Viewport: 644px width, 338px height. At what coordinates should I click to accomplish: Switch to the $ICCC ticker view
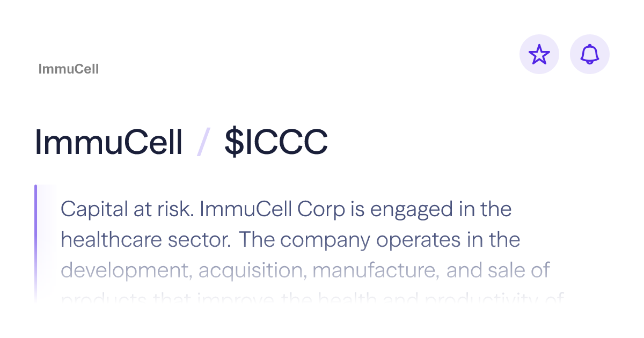point(276,141)
